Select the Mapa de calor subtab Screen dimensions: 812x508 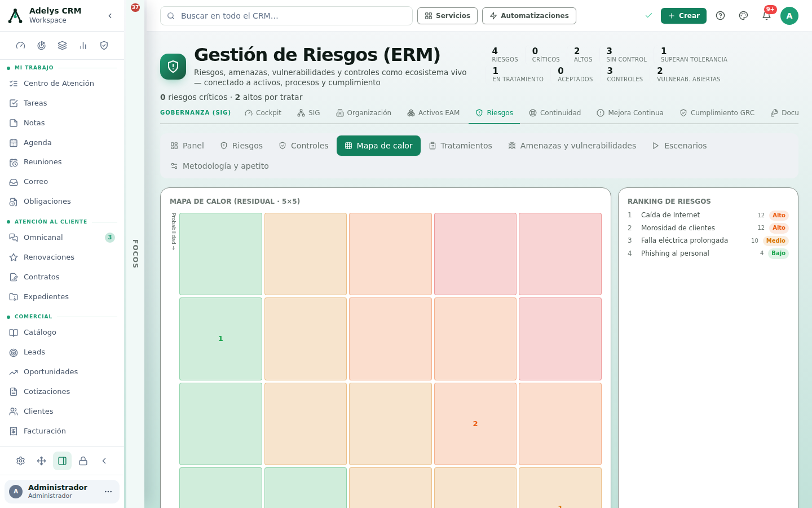point(378,146)
